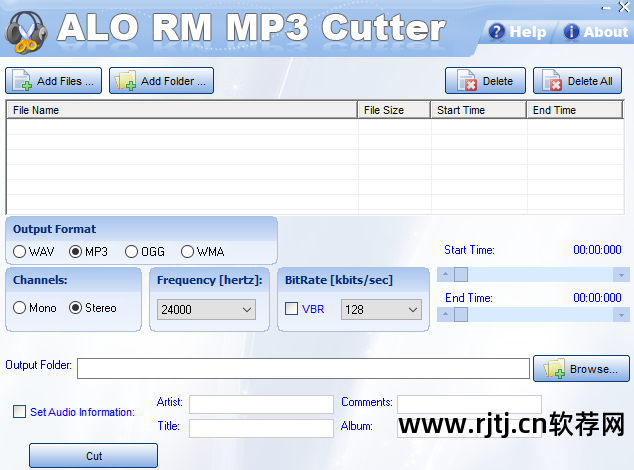Click the Start Time slider thumb

pyautogui.click(x=461, y=275)
